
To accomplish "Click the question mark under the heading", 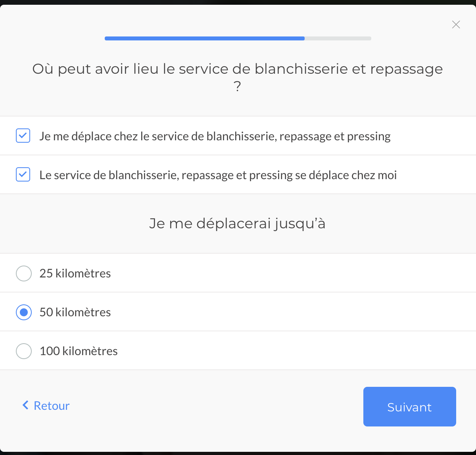I will click(237, 86).
